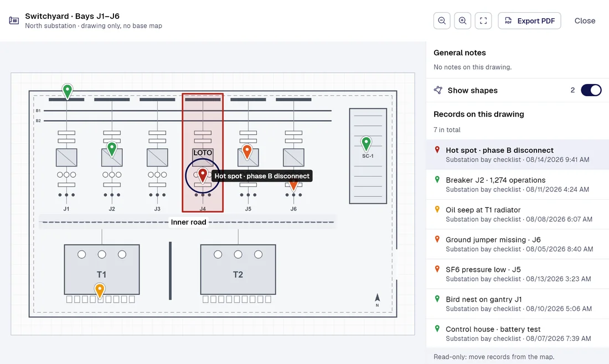Screen dimensions: 609x364
Task: Open Hot spot phase B disconnect record
Action: [517, 154]
